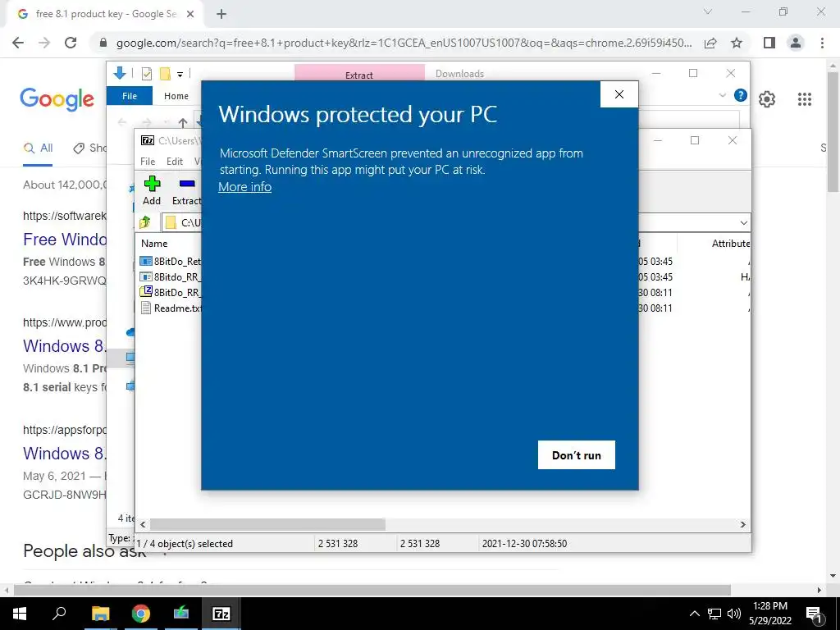
Task: Click Explorer quick access new folder icon
Action: coord(165,73)
